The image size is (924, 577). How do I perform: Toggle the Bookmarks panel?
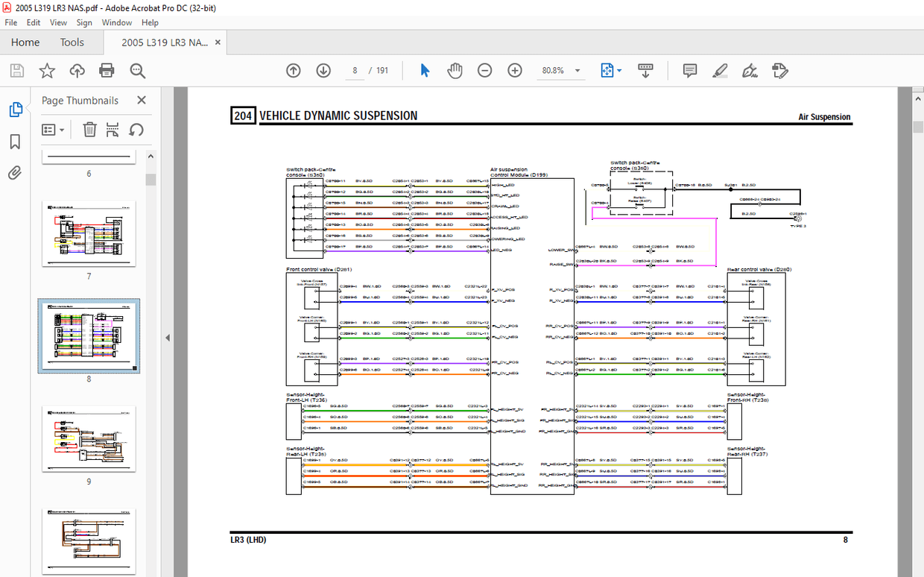pos(15,142)
